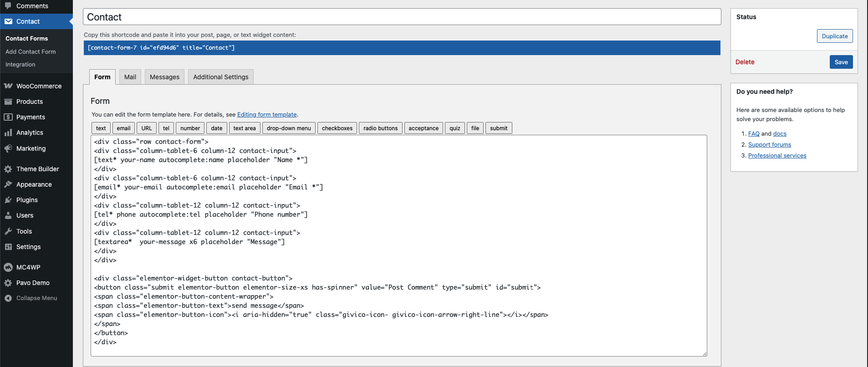Open the Additional Settings tab
This screenshot has height=367, width=868.
[x=220, y=77]
